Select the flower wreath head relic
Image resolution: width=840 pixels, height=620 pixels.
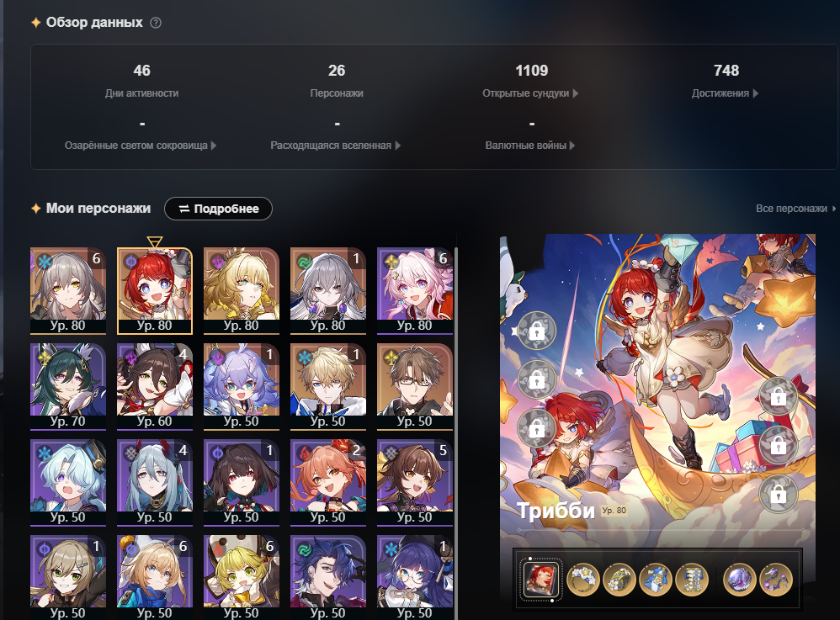point(582,580)
